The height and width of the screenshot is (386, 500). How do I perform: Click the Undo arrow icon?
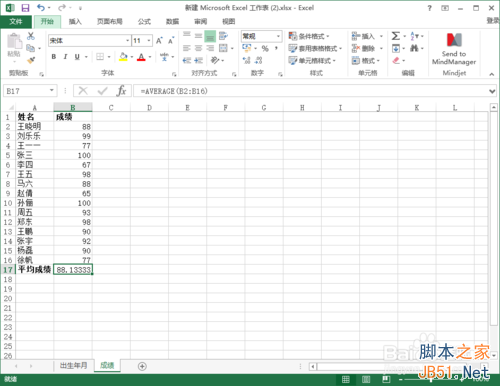click(41, 7)
